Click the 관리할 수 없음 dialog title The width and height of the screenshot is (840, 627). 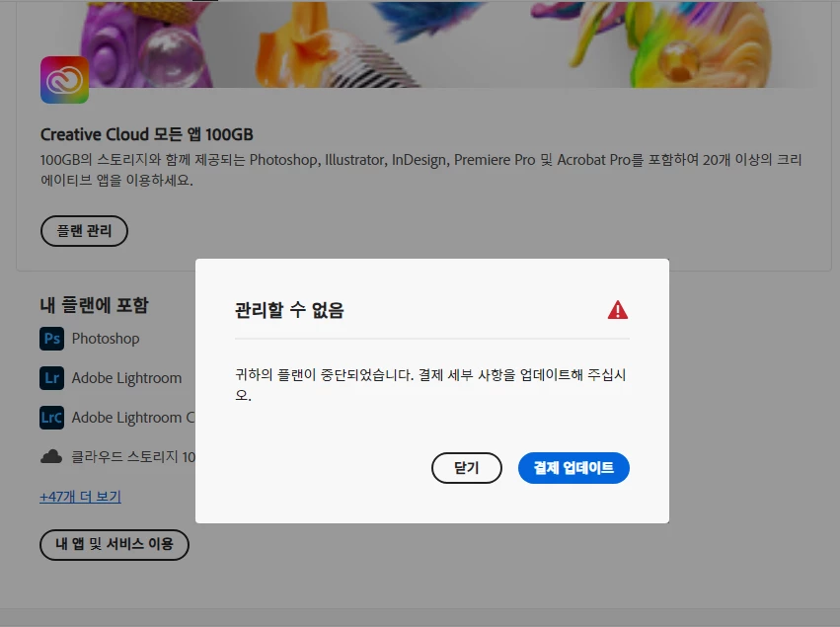(289, 310)
